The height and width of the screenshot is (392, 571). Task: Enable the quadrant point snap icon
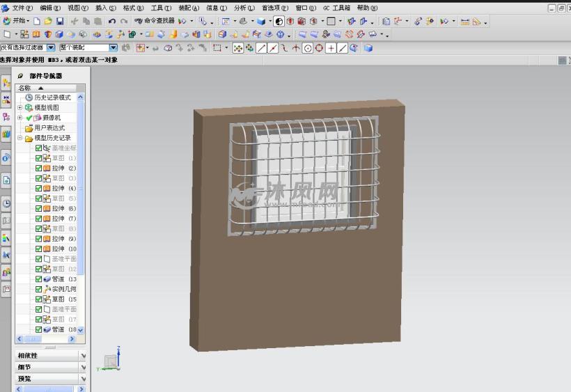coord(319,48)
